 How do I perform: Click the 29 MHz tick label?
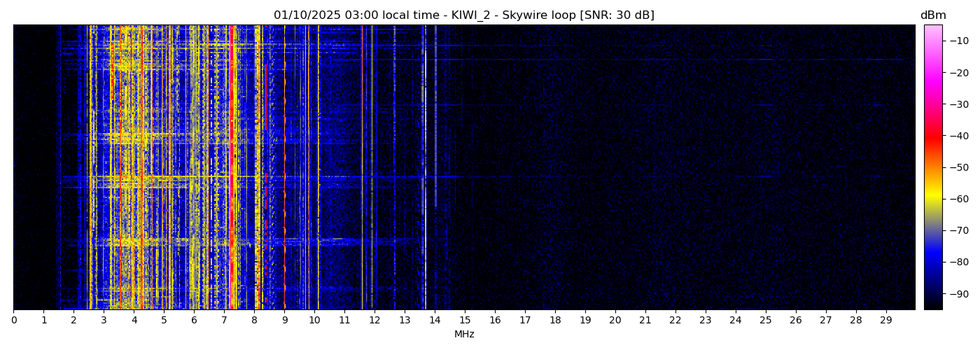(x=885, y=321)
